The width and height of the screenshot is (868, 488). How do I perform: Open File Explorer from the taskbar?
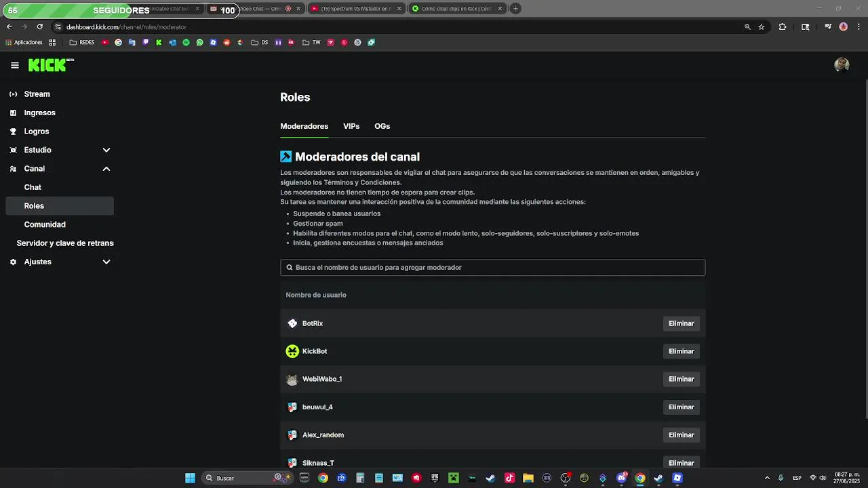tap(528, 478)
